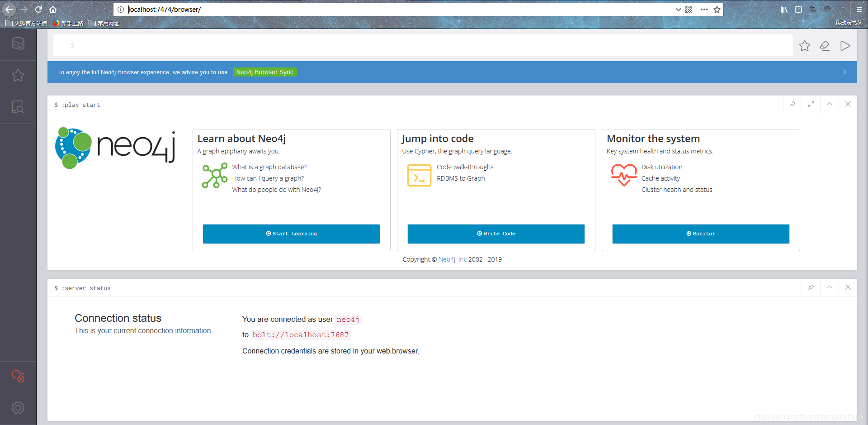Click the chat bubble toolbar icon
This screenshot has width=868, height=425.
(827, 10)
